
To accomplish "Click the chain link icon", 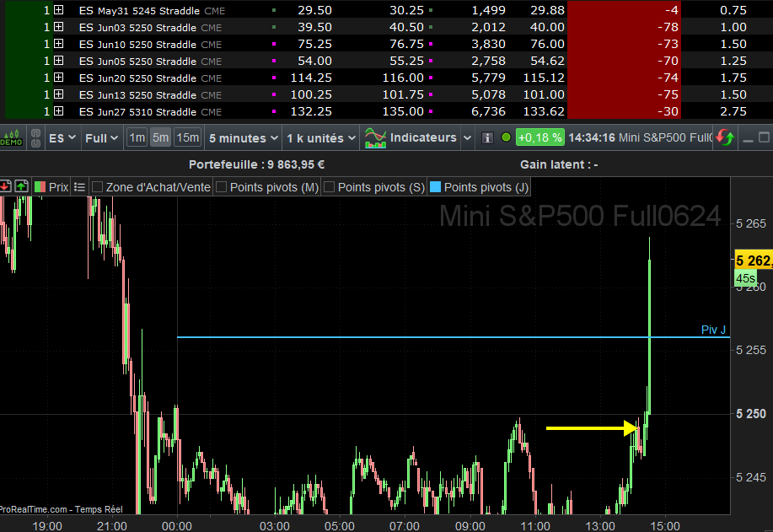I will (35, 138).
